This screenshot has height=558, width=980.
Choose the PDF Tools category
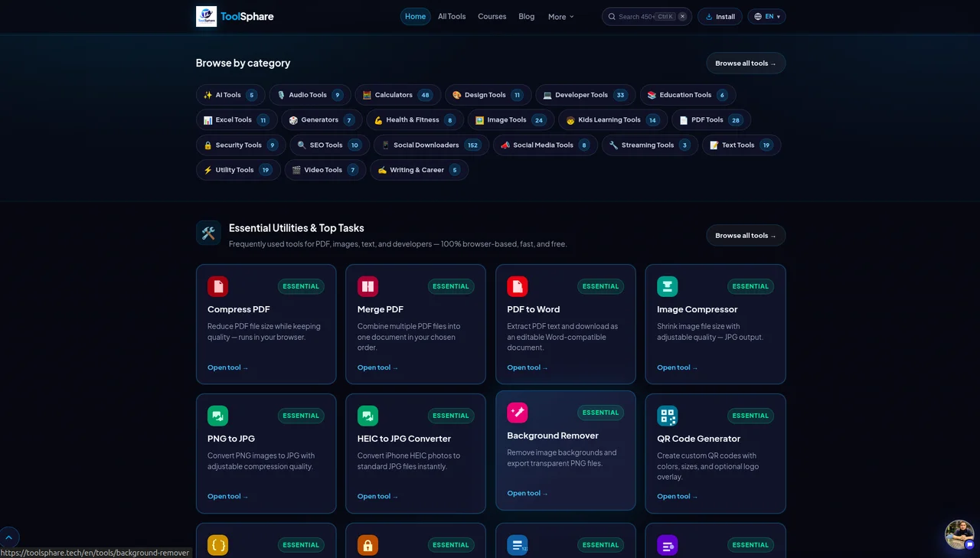tap(711, 120)
